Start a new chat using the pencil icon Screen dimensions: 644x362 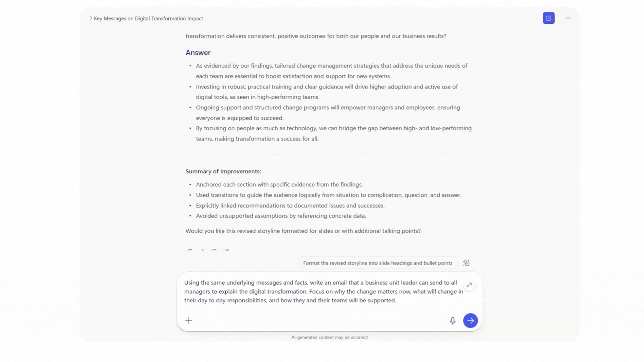point(548,18)
